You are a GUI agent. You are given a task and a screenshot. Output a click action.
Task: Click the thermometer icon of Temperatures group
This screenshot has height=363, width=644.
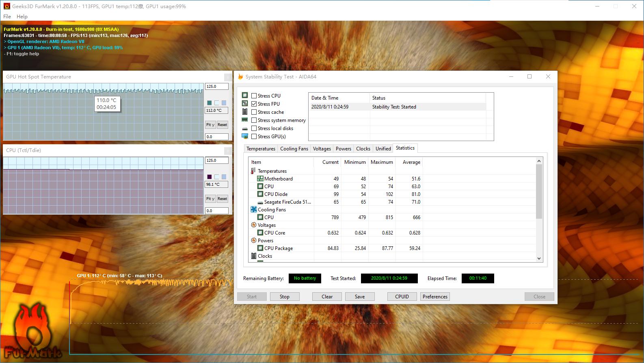tap(253, 171)
